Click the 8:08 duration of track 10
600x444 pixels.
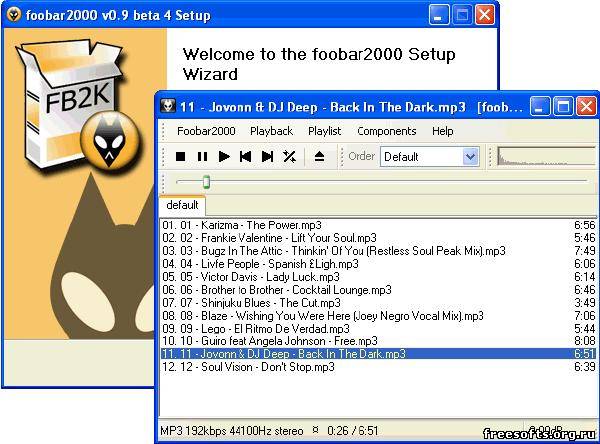[x=585, y=341]
